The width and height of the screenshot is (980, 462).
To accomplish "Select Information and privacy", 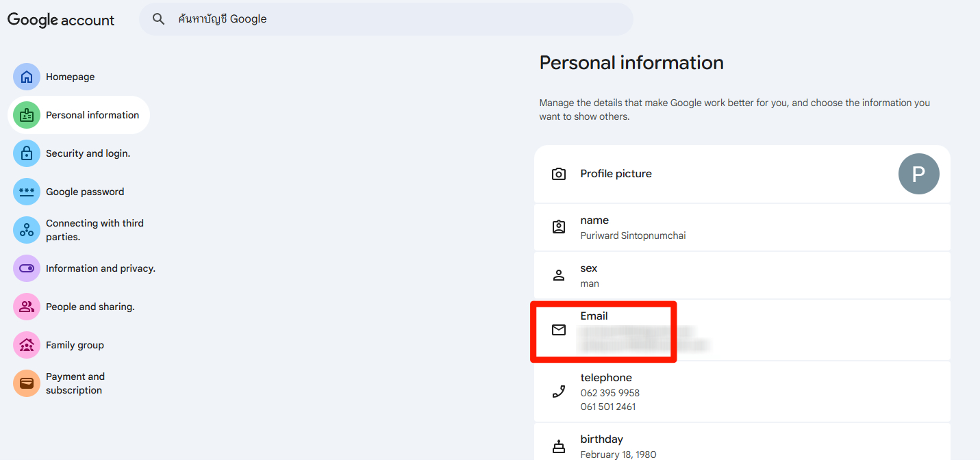I will pos(100,268).
